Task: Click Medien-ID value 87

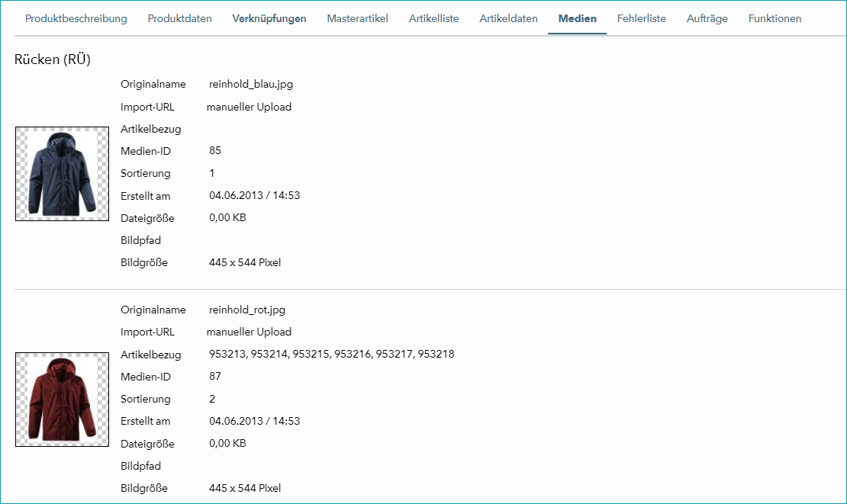Action: tap(215, 376)
